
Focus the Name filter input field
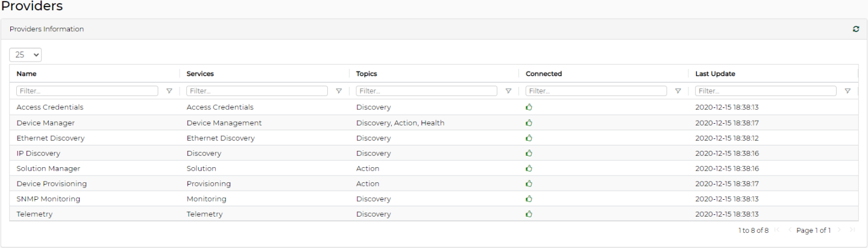(x=87, y=91)
